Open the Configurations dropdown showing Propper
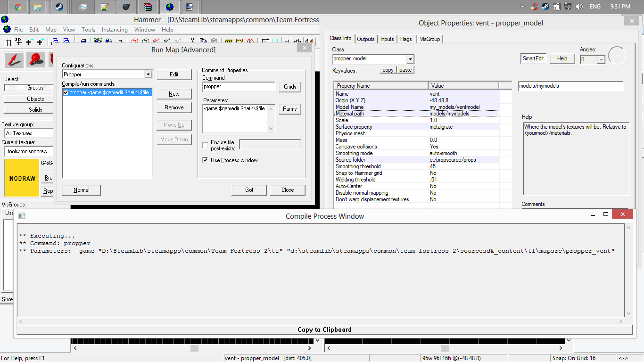This screenshot has height=362, width=644. pyautogui.click(x=148, y=74)
